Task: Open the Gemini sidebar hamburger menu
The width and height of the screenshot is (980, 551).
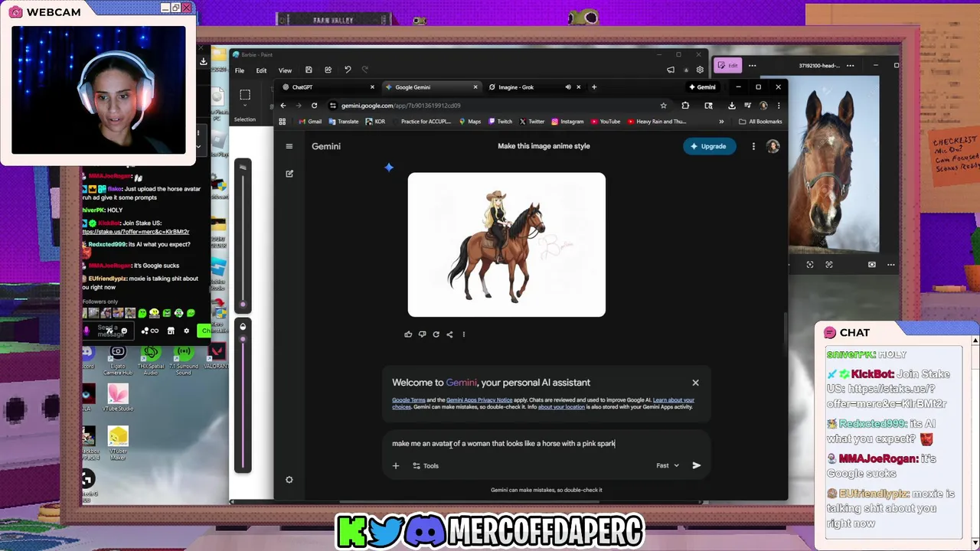Action: pyautogui.click(x=289, y=146)
